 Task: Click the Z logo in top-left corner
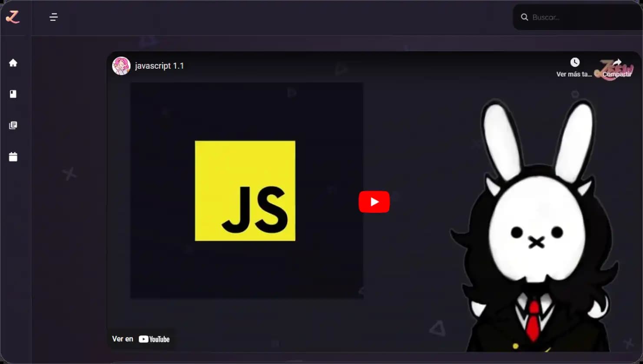pos(13,17)
